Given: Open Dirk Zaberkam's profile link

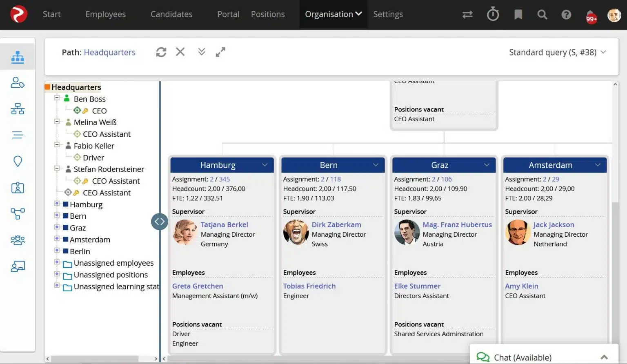Looking at the screenshot, I should click(x=336, y=224).
